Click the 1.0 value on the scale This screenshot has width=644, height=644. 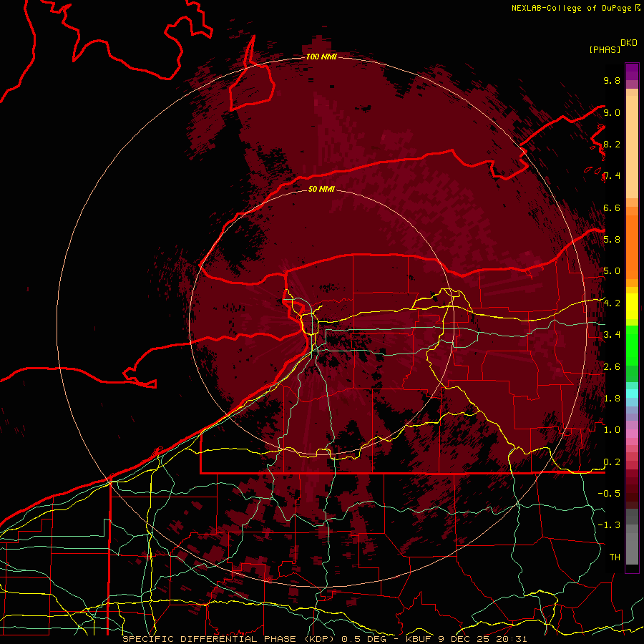[612, 430]
